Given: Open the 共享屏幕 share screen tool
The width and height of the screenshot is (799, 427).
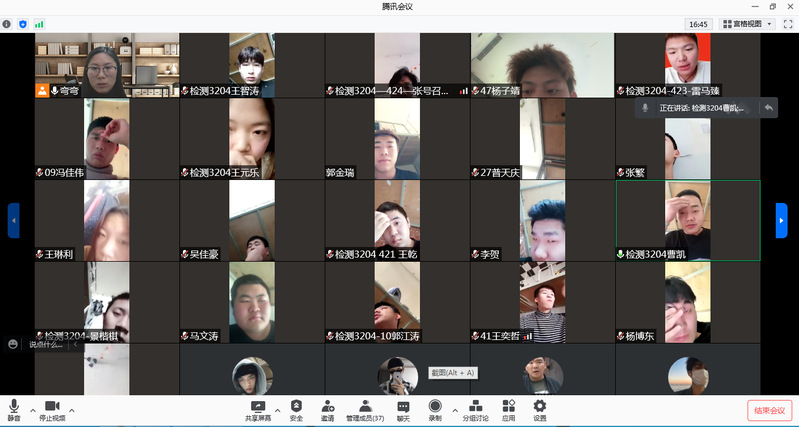Looking at the screenshot, I should point(258,409).
